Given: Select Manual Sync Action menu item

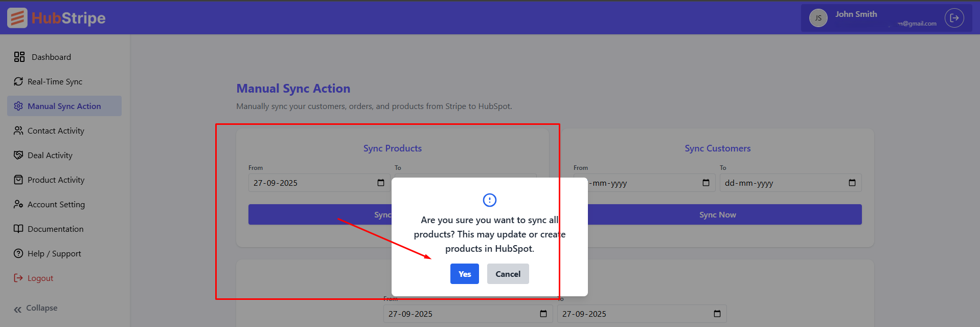Looking at the screenshot, I should point(64,106).
